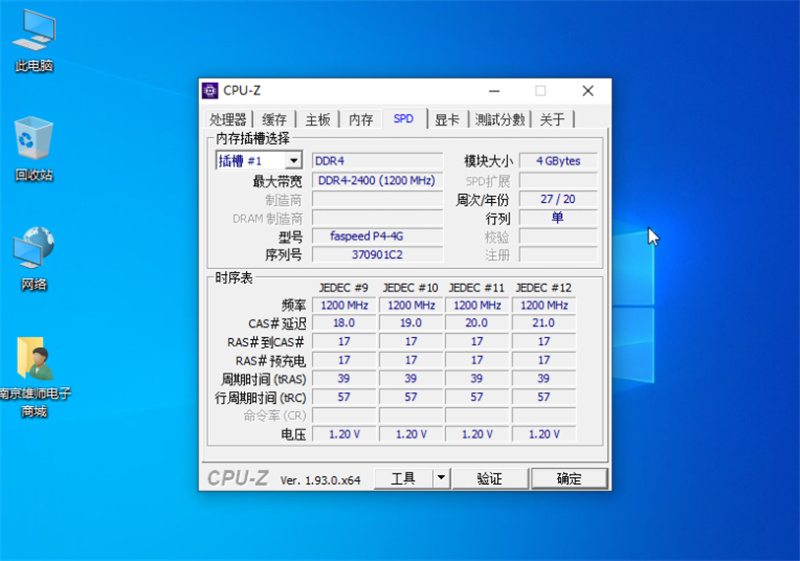
Task: Click the JEDEC #12 column header
Action: point(544,288)
